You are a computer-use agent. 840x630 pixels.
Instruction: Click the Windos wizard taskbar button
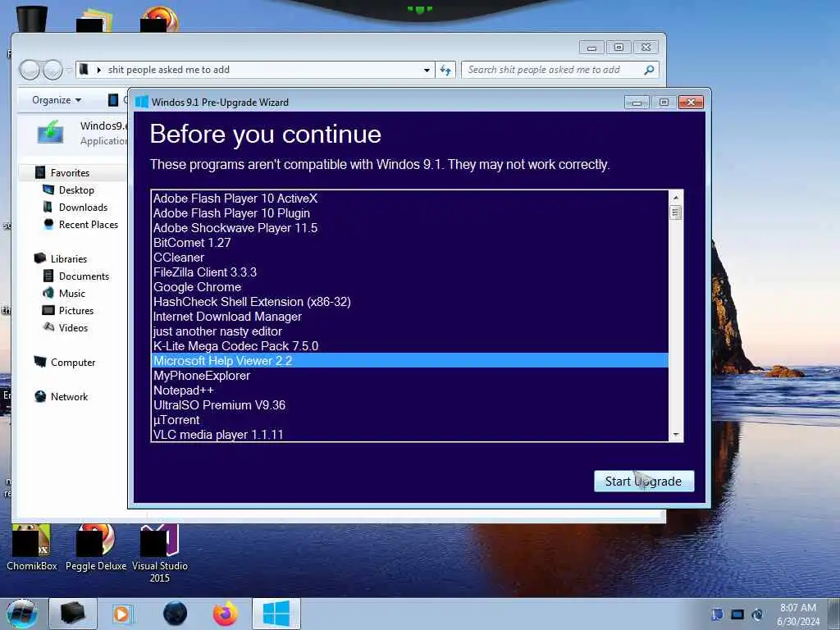[x=276, y=614]
